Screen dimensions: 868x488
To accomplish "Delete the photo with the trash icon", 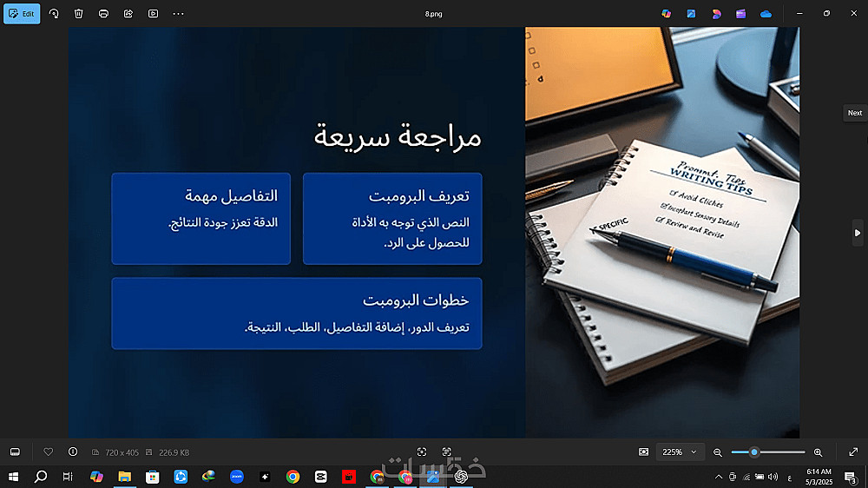I will pyautogui.click(x=79, y=14).
